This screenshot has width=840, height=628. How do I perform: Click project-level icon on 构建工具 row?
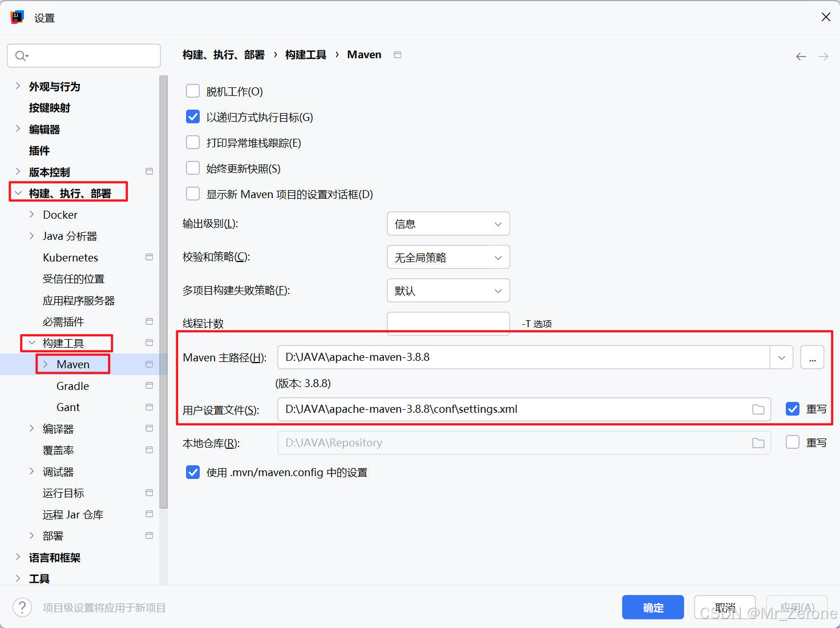(150, 343)
